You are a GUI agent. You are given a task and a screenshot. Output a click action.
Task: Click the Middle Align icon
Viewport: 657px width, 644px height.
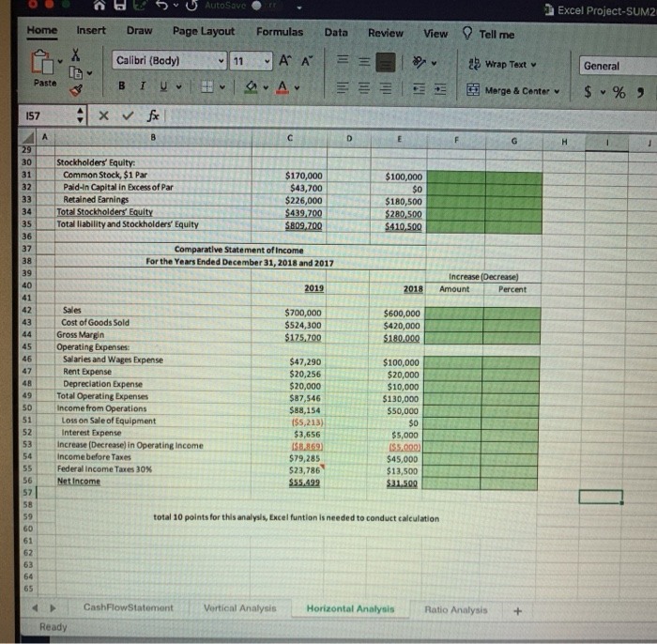pos(364,62)
